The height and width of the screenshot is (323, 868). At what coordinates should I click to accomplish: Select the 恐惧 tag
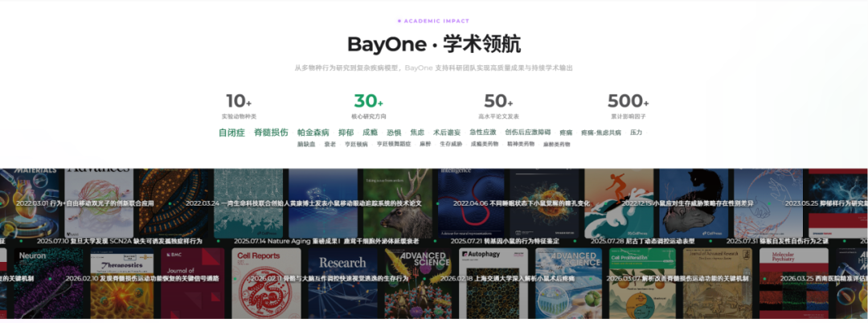click(394, 133)
